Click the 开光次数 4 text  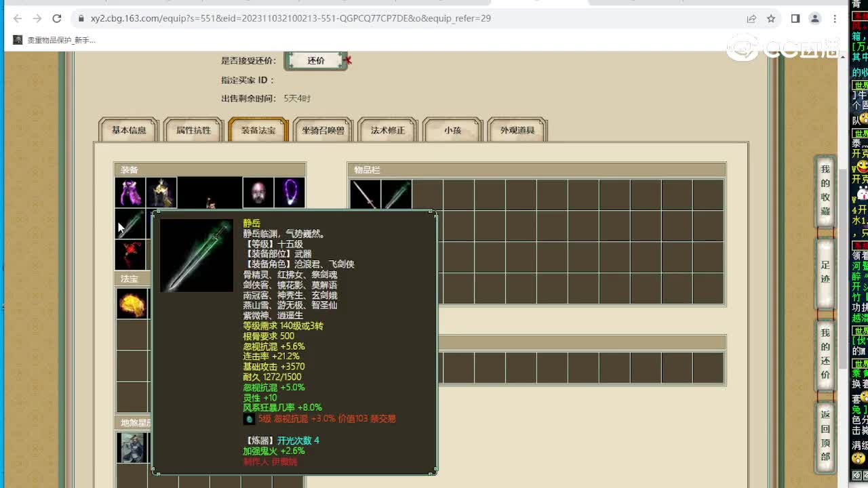tap(298, 441)
